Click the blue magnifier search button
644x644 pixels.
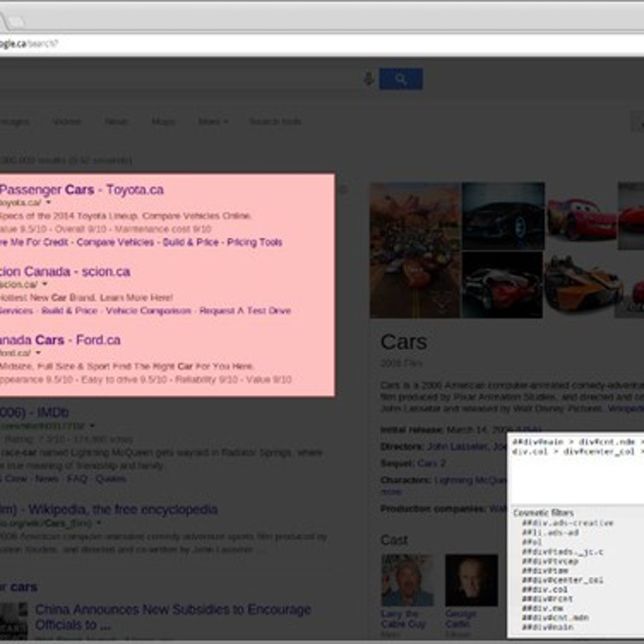click(x=401, y=79)
